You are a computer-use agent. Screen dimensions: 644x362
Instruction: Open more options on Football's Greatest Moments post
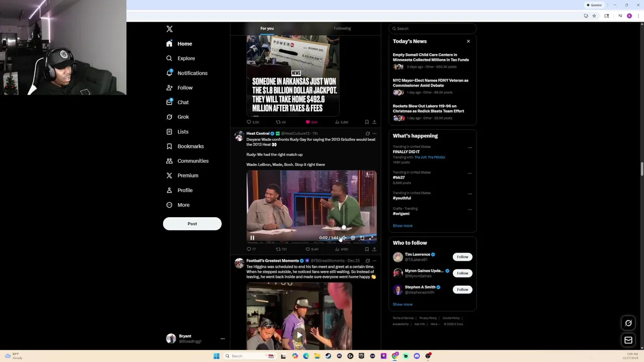click(374, 261)
